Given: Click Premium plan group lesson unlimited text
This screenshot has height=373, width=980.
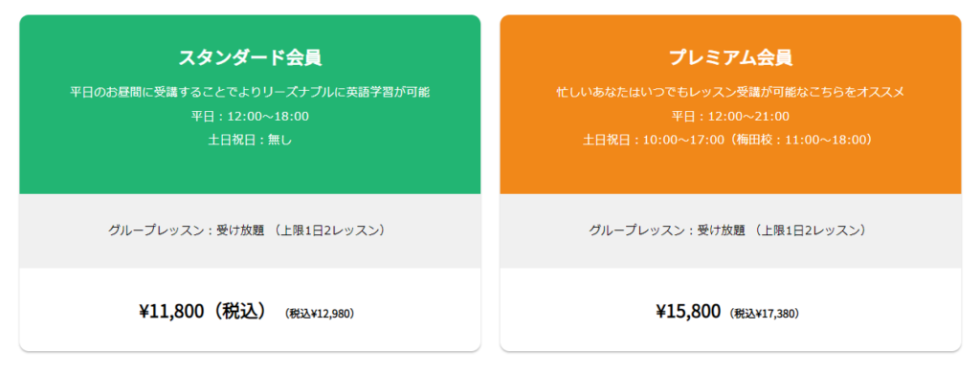Looking at the screenshot, I should click(730, 230).
